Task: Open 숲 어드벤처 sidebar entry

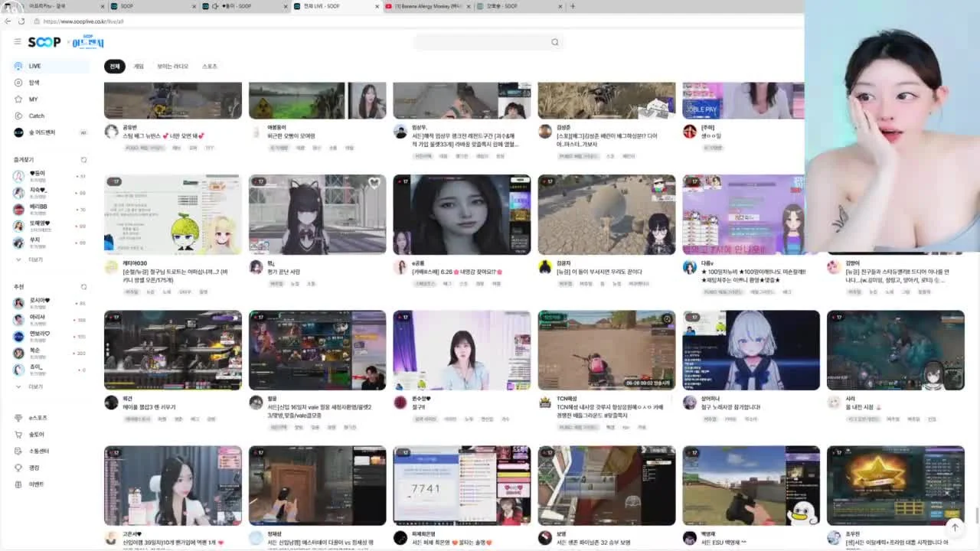Action: (x=42, y=132)
